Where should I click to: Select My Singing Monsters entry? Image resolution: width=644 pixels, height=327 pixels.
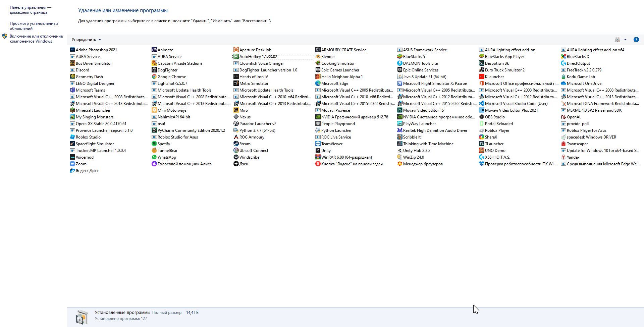tap(92, 117)
